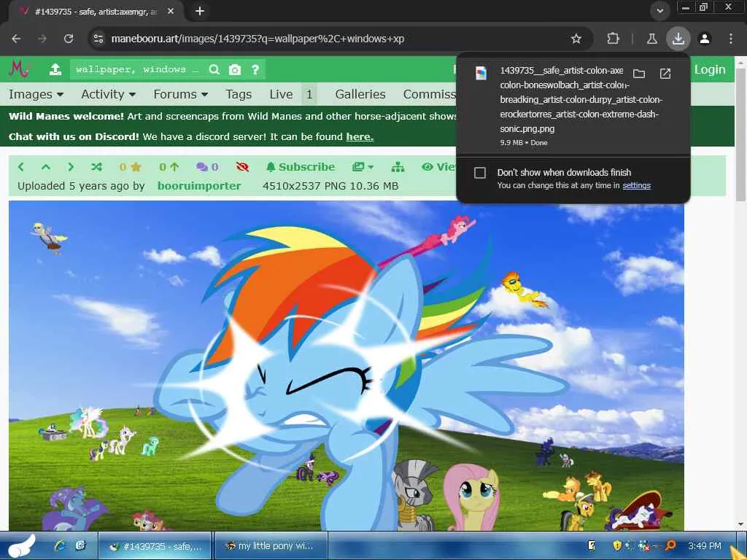The height and width of the screenshot is (560, 747).
Task: Open Chrome Labs flask icon
Action: [651, 39]
